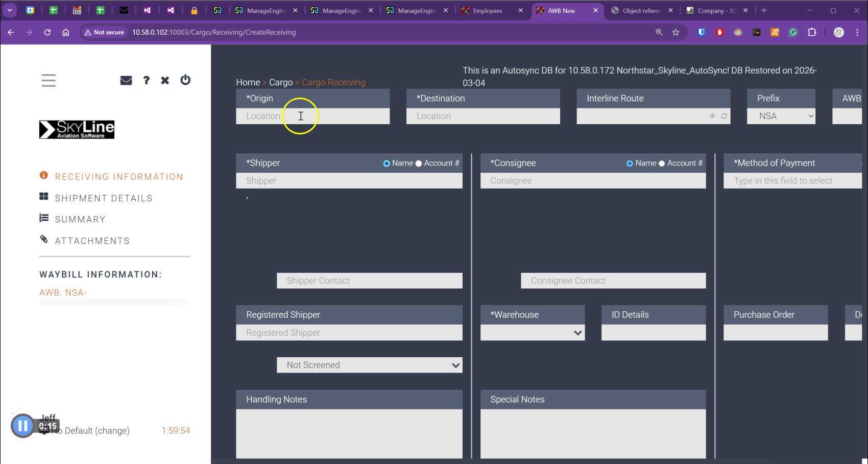Click the question mark help icon
Image resolution: width=868 pixels, height=464 pixels.
(x=146, y=80)
